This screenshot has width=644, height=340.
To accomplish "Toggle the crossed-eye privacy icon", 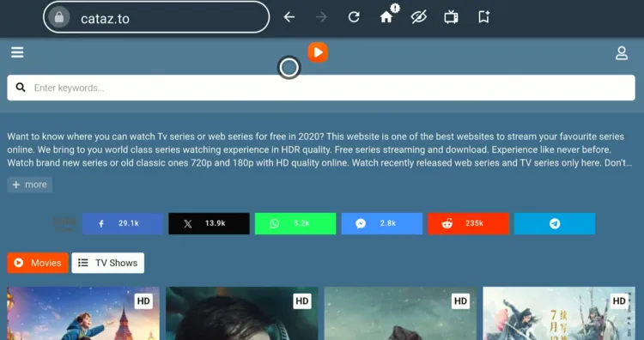I will (x=419, y=17).
